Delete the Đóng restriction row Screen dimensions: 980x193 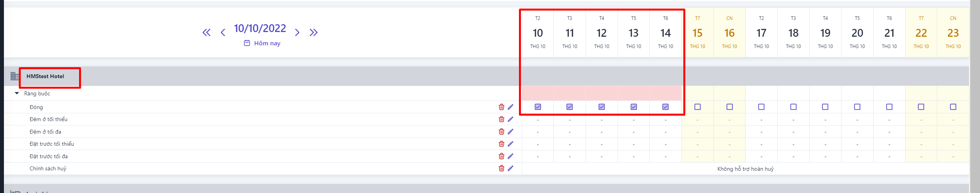[x=501, y=107]
